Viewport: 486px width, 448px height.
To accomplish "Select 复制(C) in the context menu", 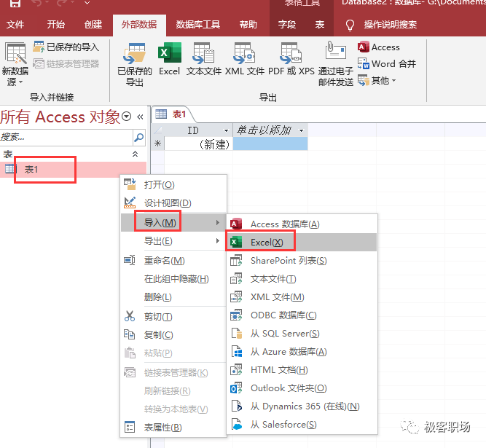I will [x=173, y=335].
